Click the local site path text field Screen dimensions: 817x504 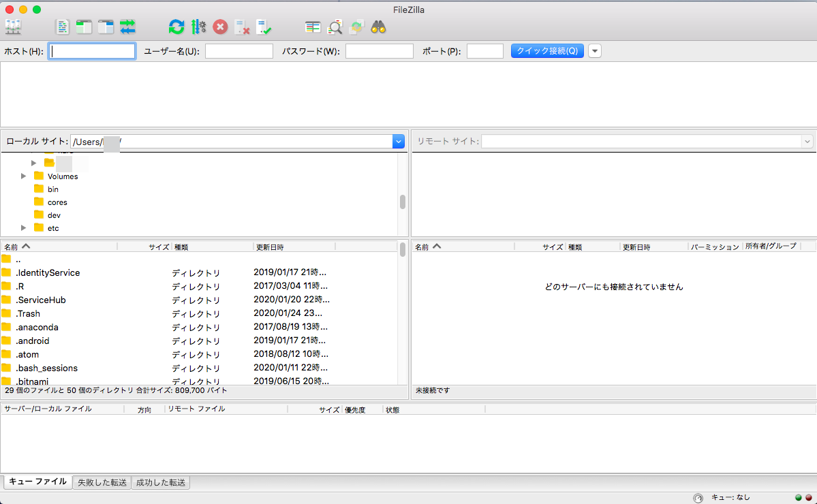(x=232, y=142)
